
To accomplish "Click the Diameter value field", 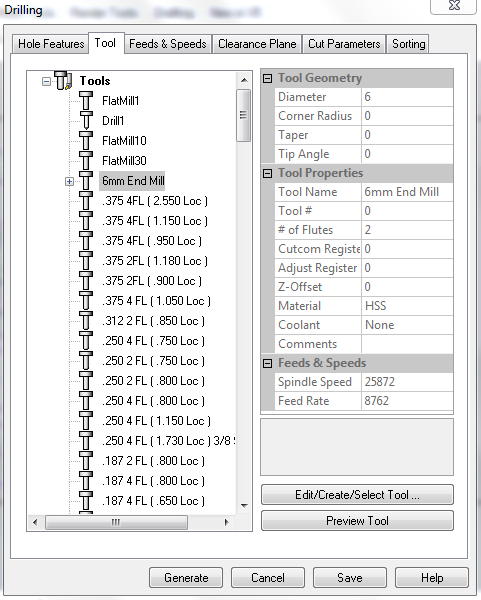I will [x=407, y=97].
